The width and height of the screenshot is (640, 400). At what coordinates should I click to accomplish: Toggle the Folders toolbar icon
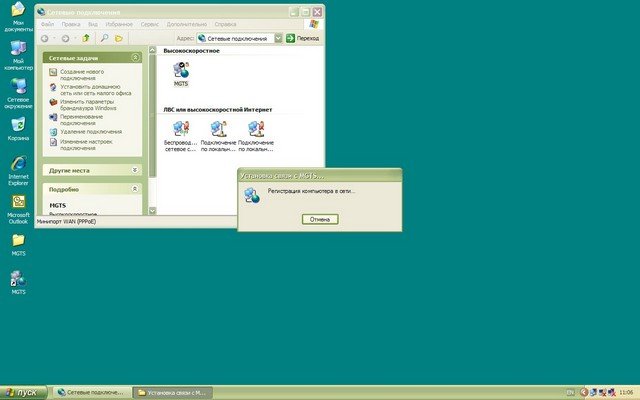119,38
